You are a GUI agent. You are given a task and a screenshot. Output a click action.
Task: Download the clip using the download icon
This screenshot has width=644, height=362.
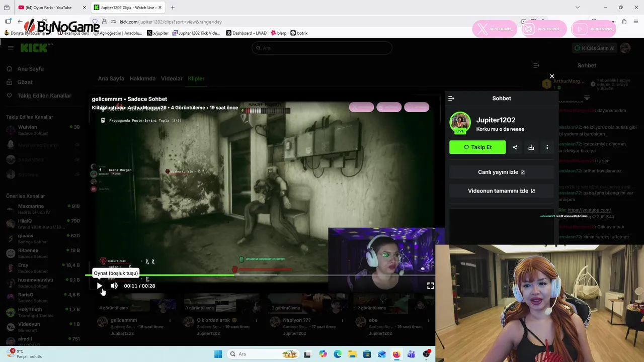coord(531,147)
